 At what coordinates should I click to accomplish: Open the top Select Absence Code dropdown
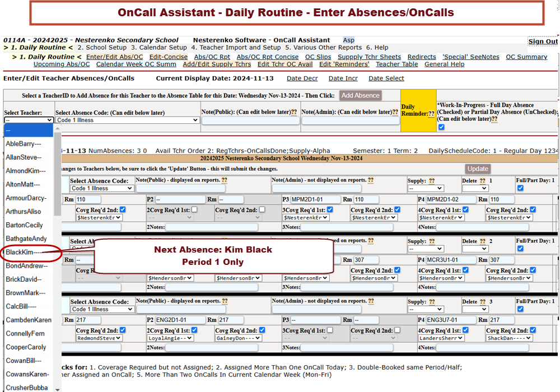click(x=128, y=120)
